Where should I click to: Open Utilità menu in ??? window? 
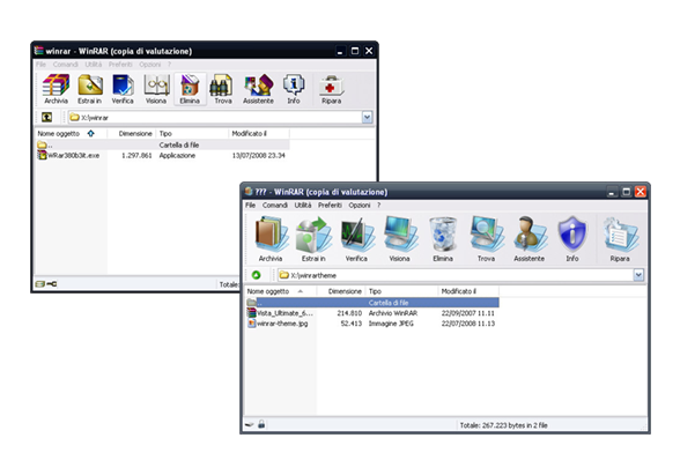click(303, 205)
